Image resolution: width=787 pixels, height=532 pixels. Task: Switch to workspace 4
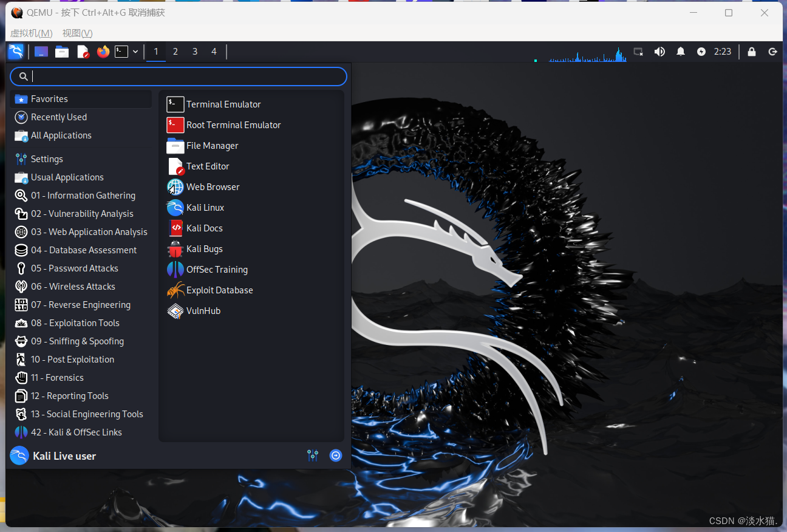214,52
